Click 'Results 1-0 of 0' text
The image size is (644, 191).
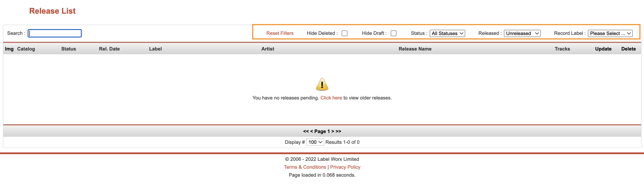(x=342, y=142)
